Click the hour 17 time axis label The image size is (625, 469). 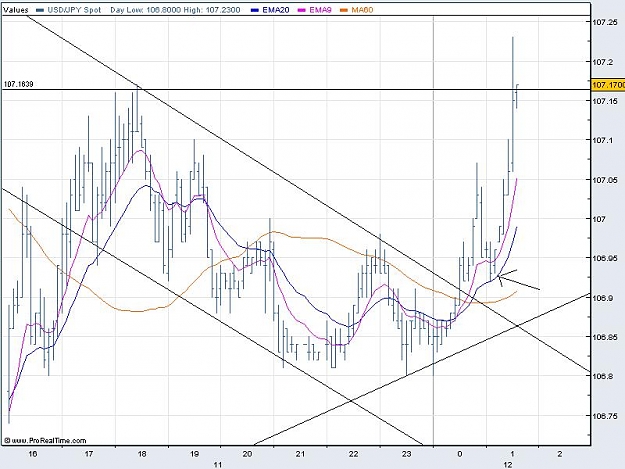click(88, 454)
